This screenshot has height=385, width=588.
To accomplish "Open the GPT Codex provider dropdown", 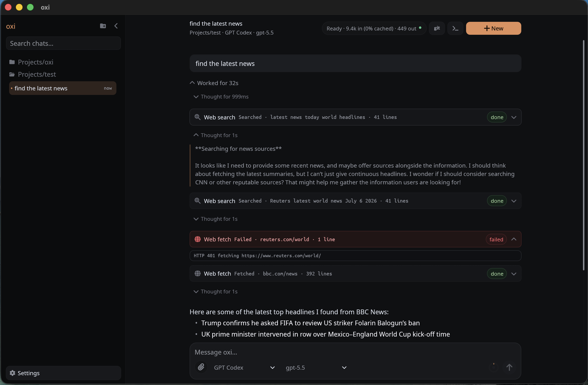I will [244, 367].
